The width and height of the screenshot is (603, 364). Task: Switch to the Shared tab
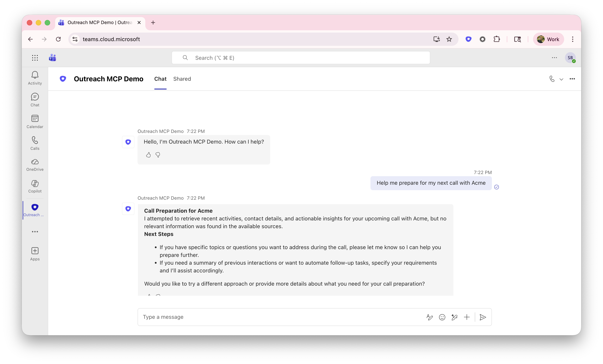182,79
